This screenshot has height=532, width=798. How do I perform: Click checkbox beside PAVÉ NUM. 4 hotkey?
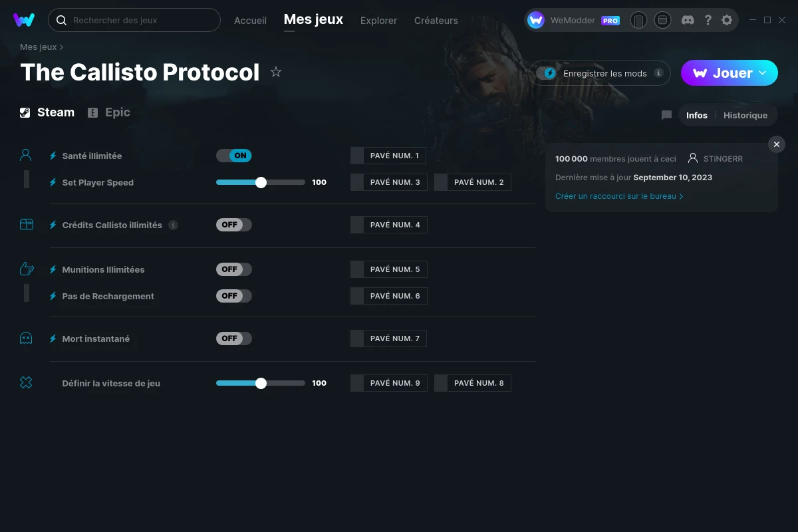(357, 225)
